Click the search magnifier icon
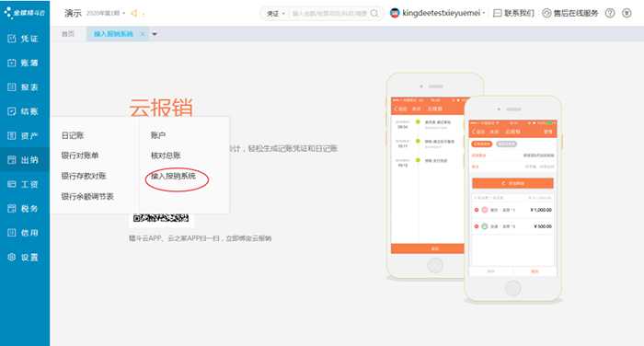This screenshot has width=644, height=346. tap(374, 14)
